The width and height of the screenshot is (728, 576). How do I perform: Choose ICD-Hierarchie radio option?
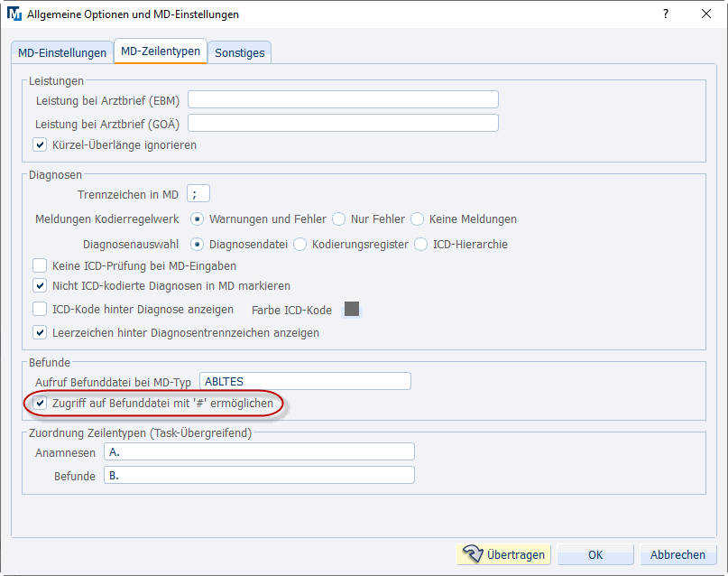421,245
